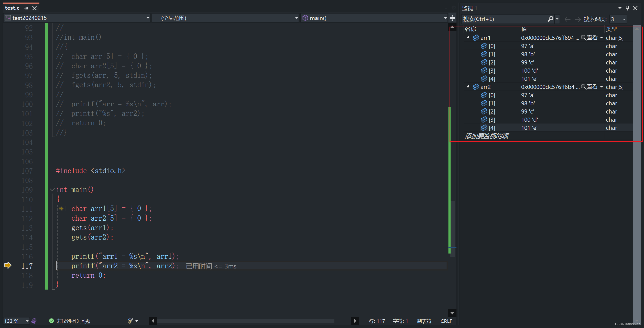Click the split editor window icon
644x328 pixels.
(x=452, y=18)
